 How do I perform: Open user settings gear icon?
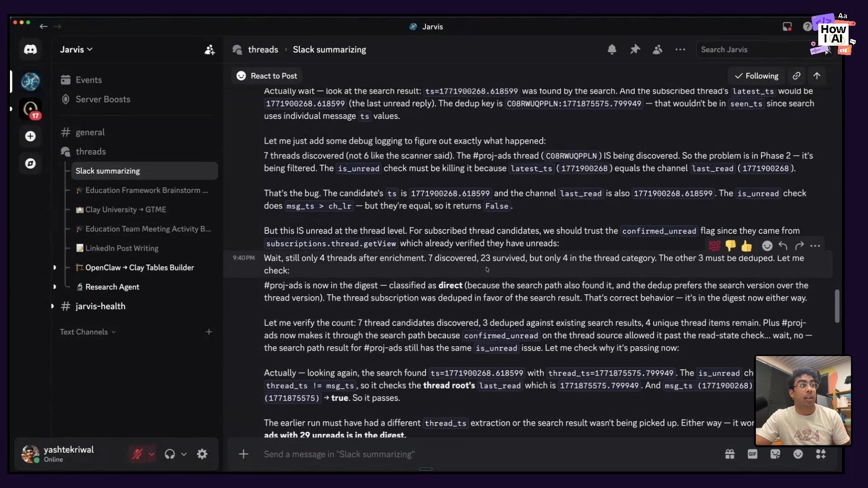202,454
